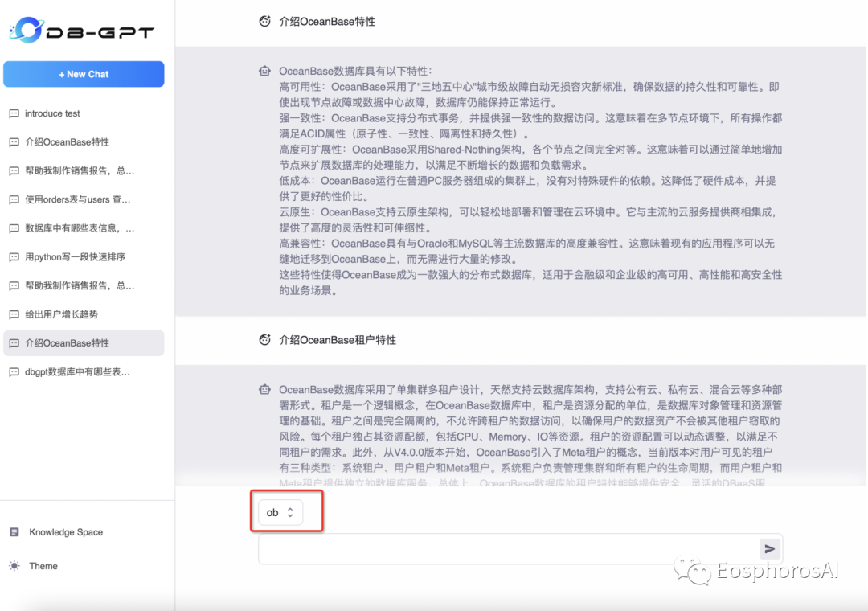The width and height of the screenshot is (868, 611).
Task: Click the Knowledge Space book icon
Action: point(14,532)
